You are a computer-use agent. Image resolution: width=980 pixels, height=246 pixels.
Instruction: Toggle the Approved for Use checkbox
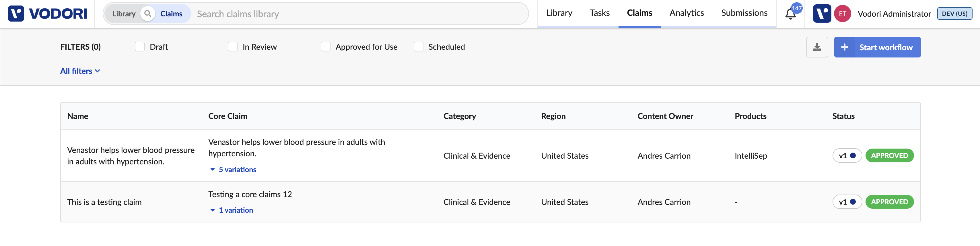325,47
